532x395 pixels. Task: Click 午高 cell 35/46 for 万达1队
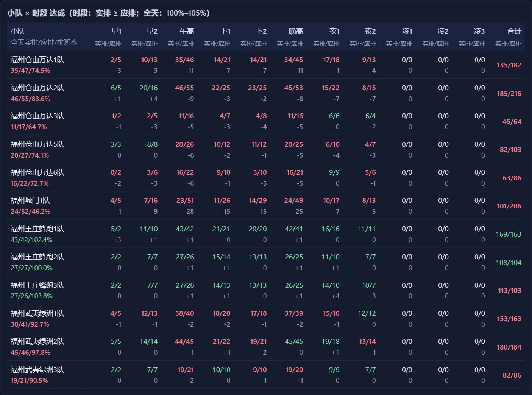184,60
